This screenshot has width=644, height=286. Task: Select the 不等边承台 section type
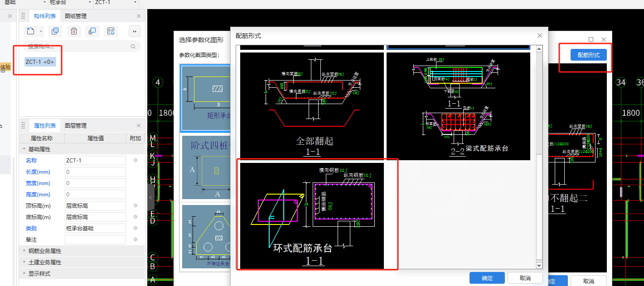206,236
